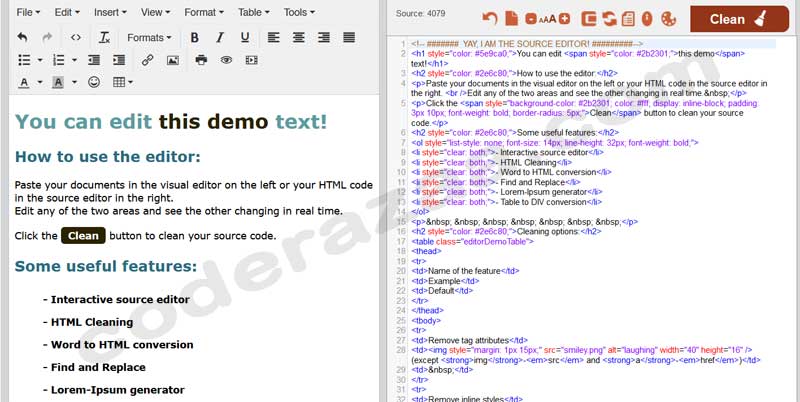The image size is (800, 402).
Task: Click '- HTML Cleaning' list item in visual editor
Action: pos(88,322)
